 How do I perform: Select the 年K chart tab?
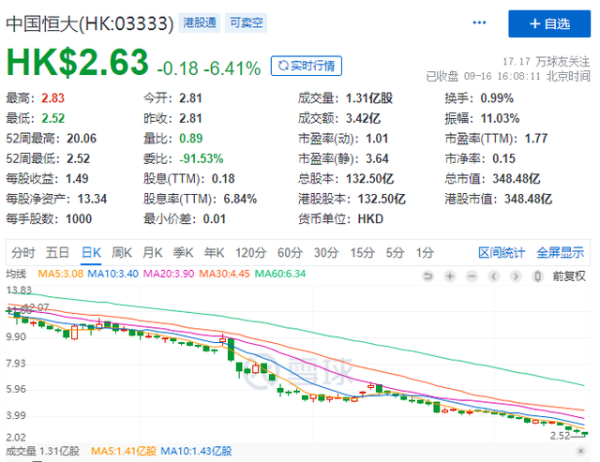point(214,253)
